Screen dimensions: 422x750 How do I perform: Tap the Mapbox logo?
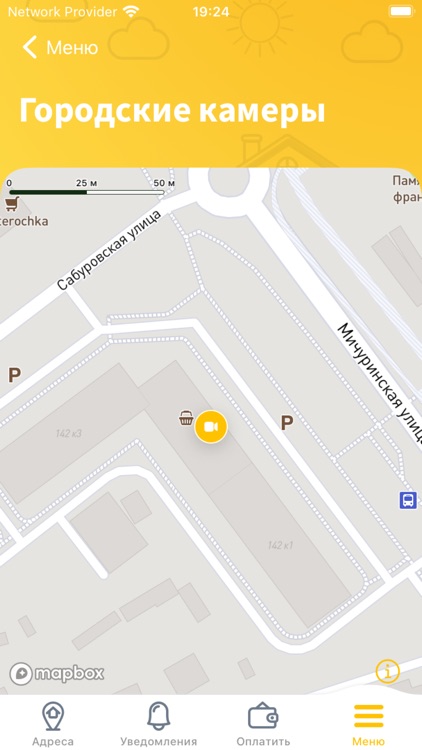pyautogui.click(x=57, y=673)
